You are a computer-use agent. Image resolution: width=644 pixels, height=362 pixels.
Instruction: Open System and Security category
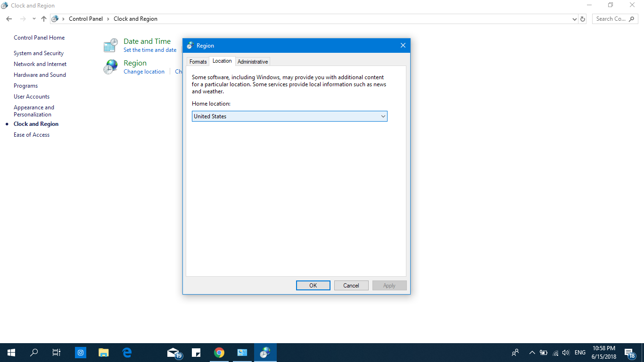(x=39, y=53)
